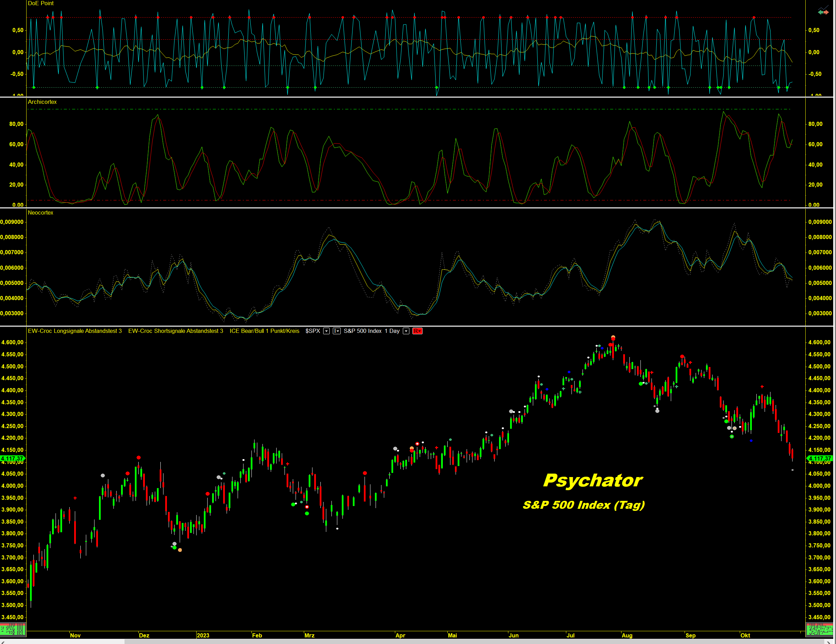
Task: Open the $SPX symbol dropdown arrow
Action: 327,331
